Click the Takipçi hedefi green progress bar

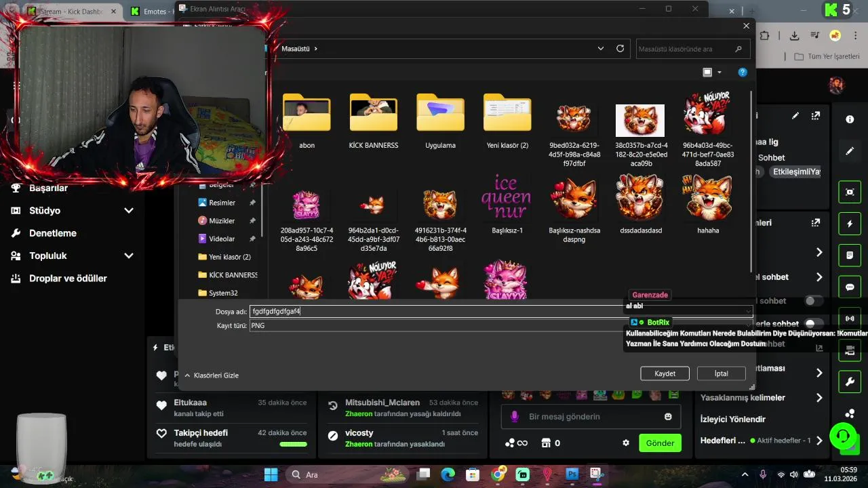pyautogui.click(x=293, y=445)
